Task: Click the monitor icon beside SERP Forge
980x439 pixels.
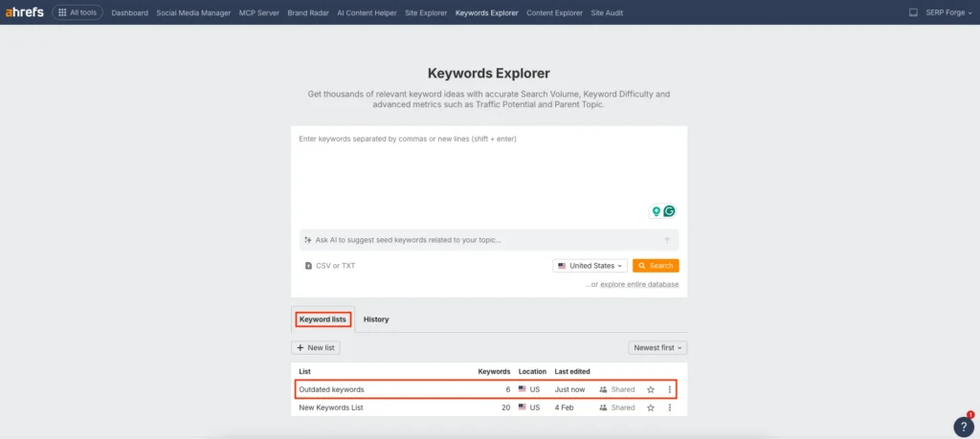Action: coord(913,12)
